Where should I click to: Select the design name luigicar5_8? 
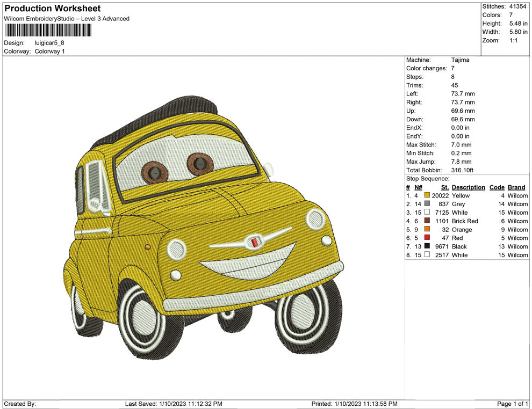point(49,43)
